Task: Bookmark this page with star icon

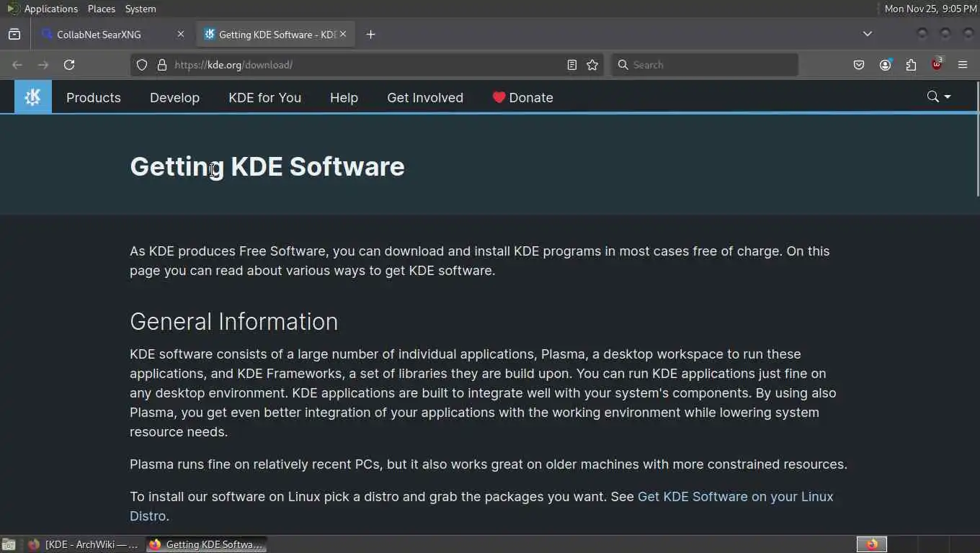Action: click(x=592, y=65)
